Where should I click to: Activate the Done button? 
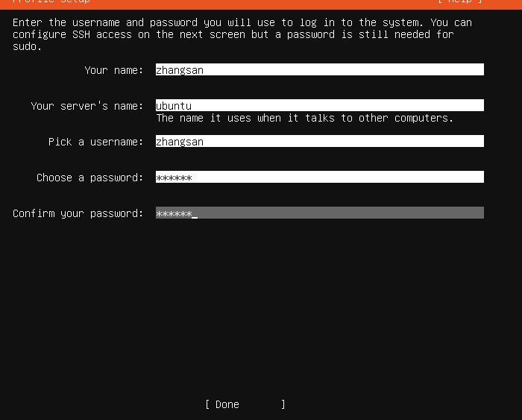click(245, 404)
